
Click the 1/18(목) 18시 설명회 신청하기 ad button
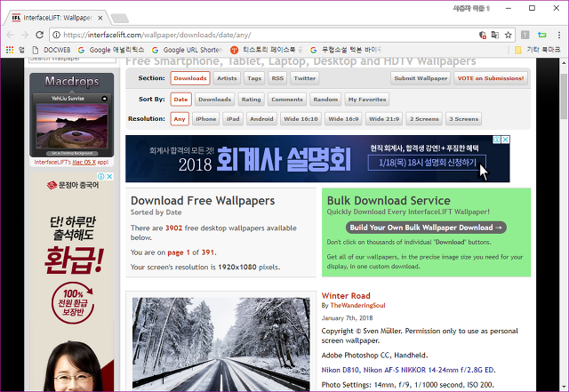click(427, 163)
